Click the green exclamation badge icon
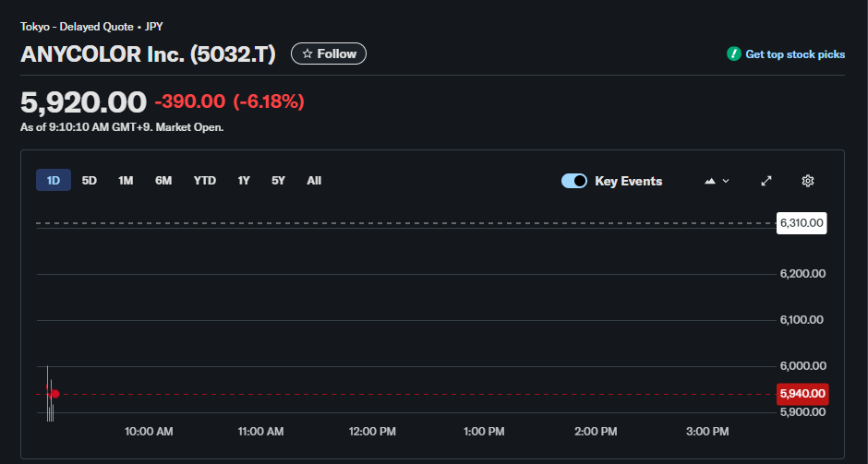868x464 pixels. point(733,54)
